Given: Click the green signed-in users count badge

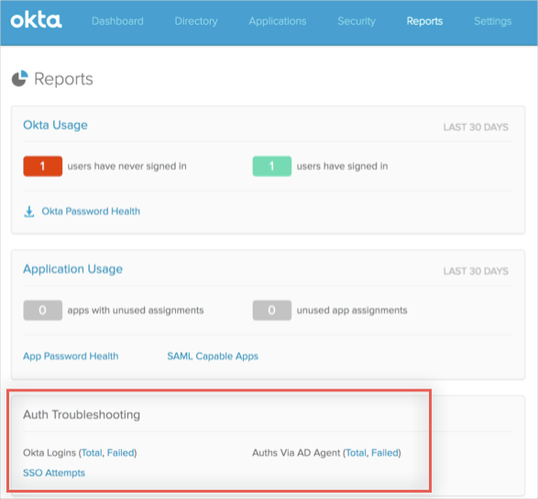Looking at the screenshot, I should pos(272,166).
